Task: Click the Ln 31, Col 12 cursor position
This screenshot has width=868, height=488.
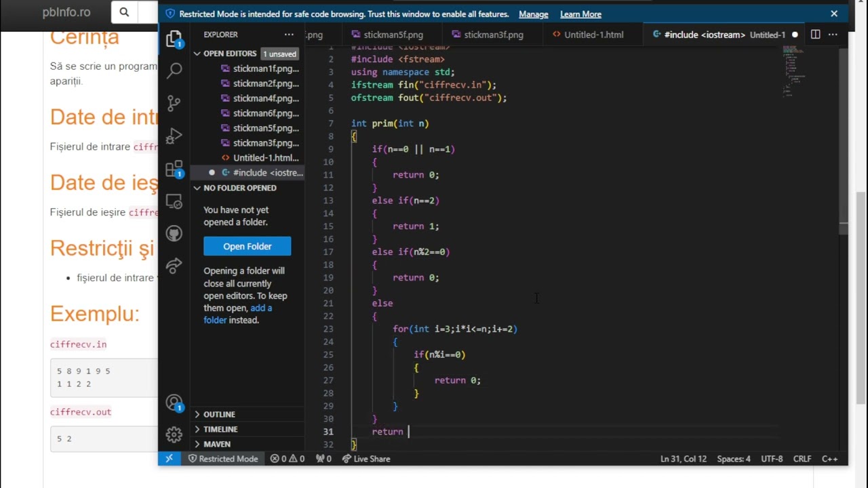Action: [x=684, y=459]
